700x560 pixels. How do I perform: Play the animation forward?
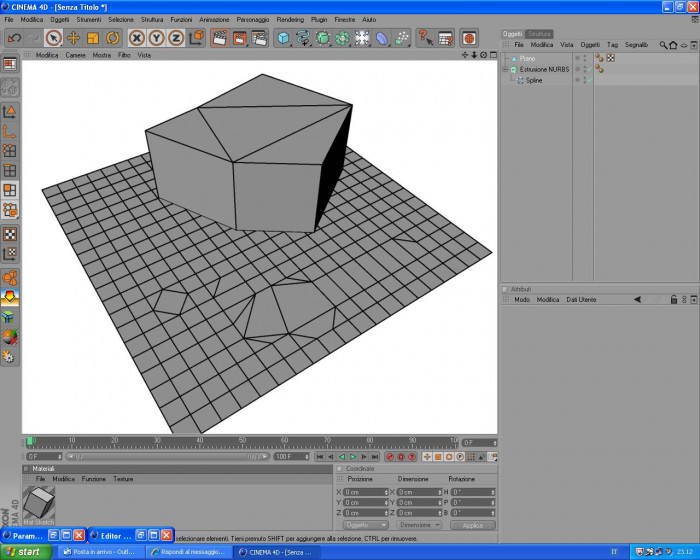point(353,457)
